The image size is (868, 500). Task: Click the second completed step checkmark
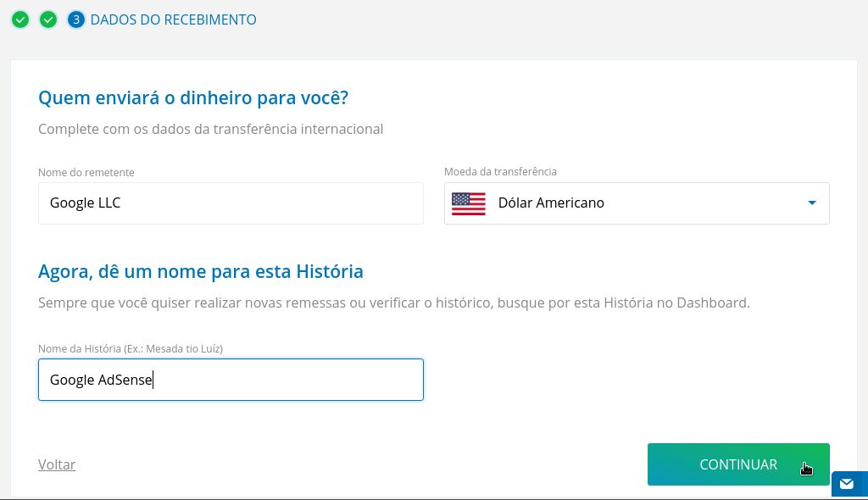tap(48, 20)
